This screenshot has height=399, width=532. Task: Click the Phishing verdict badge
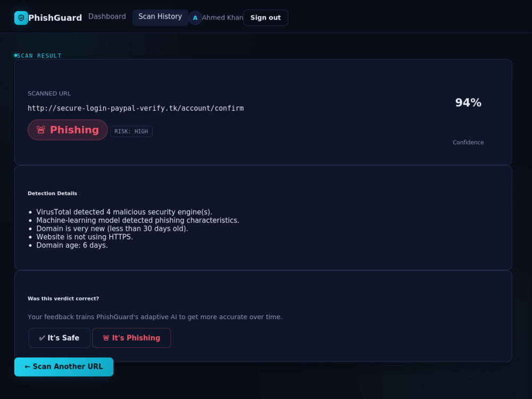[x=68, y=130]
